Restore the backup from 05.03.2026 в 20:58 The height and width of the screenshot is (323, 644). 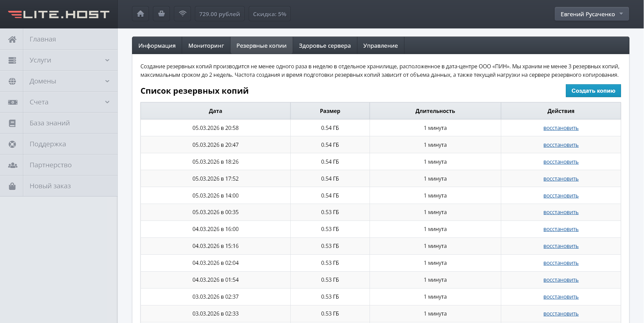(561, 128)
